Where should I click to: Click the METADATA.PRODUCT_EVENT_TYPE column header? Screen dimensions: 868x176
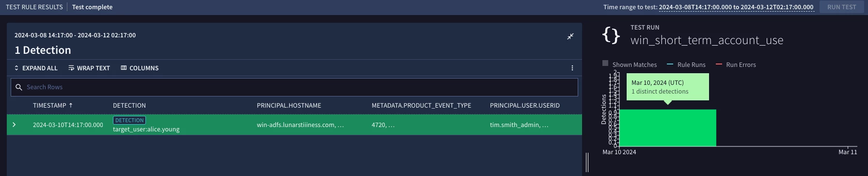421,105
